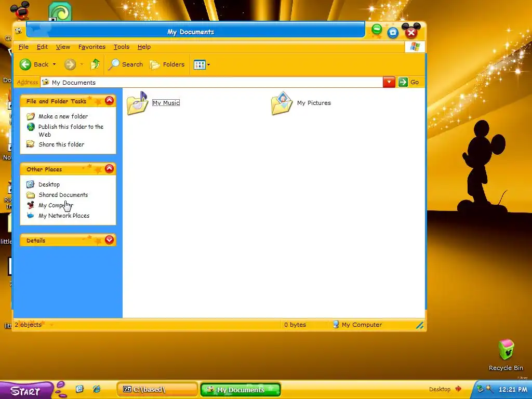The image size is (532, 399).
Task: Launch Internet Explorer from quick launch
Action: (x=97, y=389)
